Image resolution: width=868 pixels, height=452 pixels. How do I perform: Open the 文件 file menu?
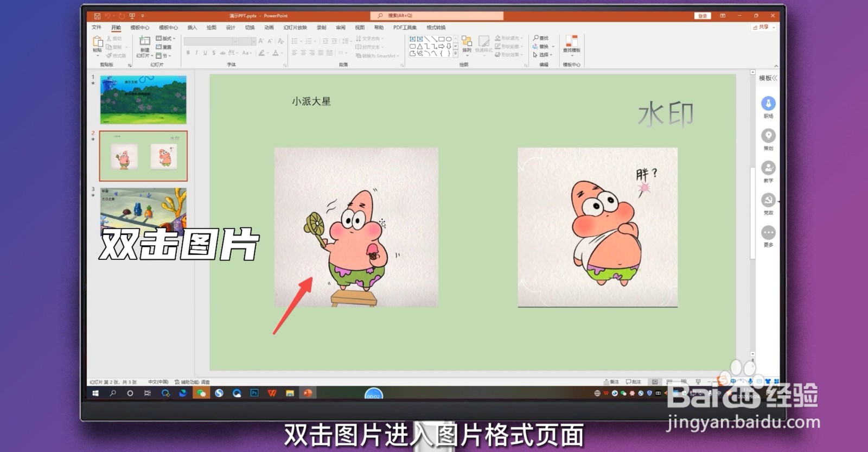tap(97, 27)
